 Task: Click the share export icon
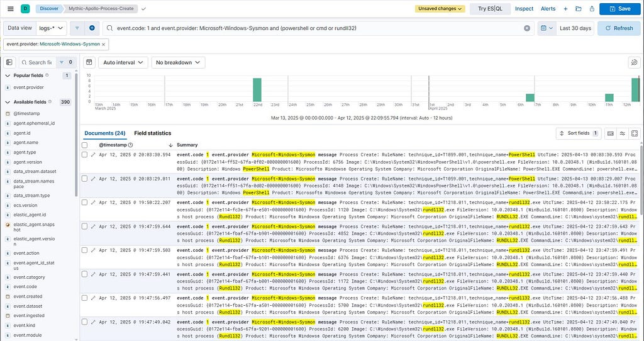pyautogui.click(x=592, y=9)
